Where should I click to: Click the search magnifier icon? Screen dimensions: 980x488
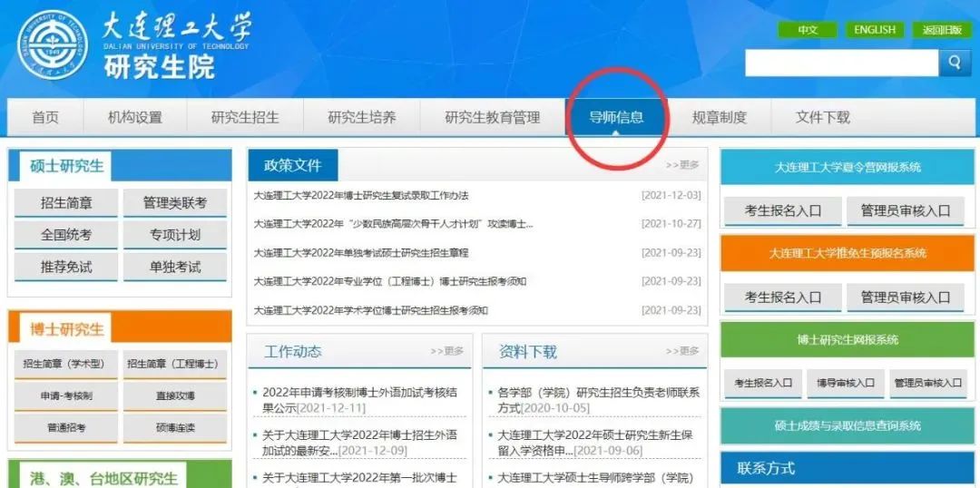[955, 62]
